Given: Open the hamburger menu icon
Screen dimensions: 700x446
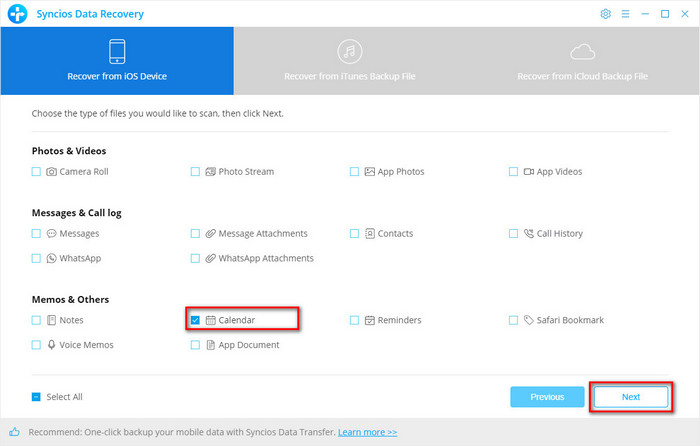Looking at the screenshot, I should click(625, 14).
